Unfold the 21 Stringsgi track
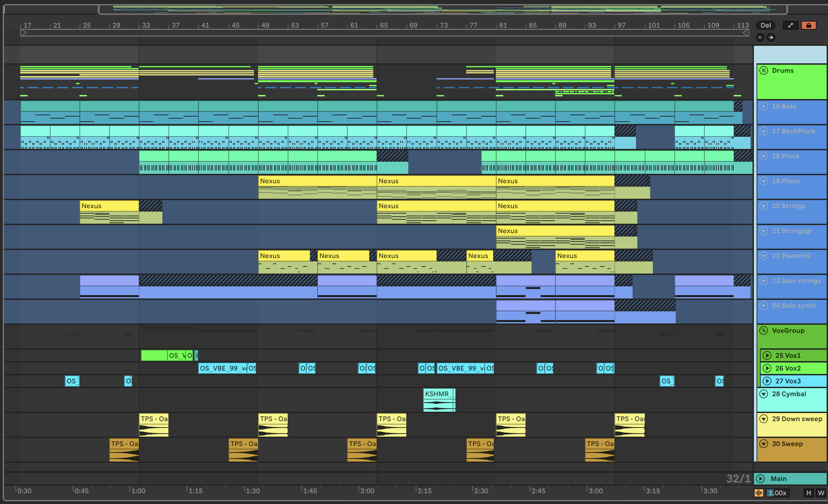The width and height of the screenshot is (828, 504). 764,231
